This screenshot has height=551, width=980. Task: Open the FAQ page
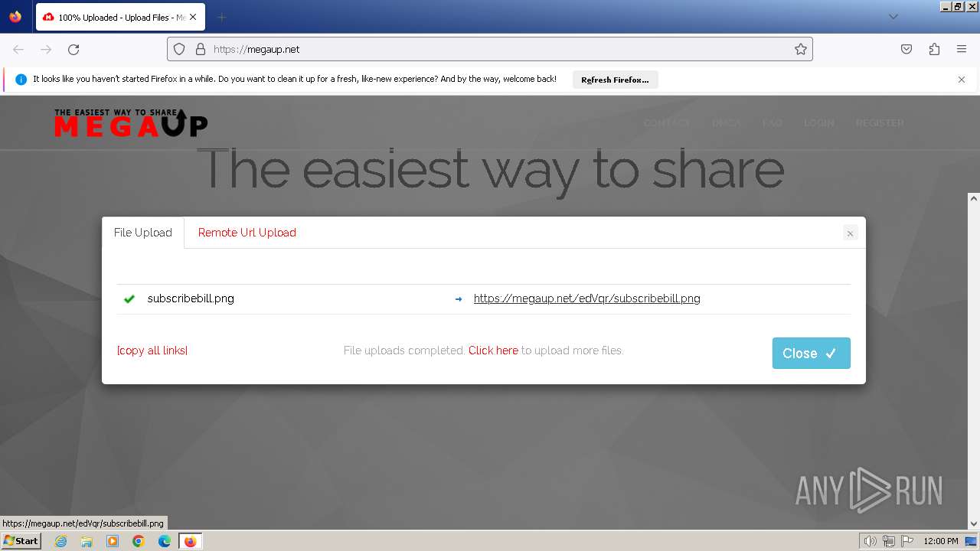(772, 122)
